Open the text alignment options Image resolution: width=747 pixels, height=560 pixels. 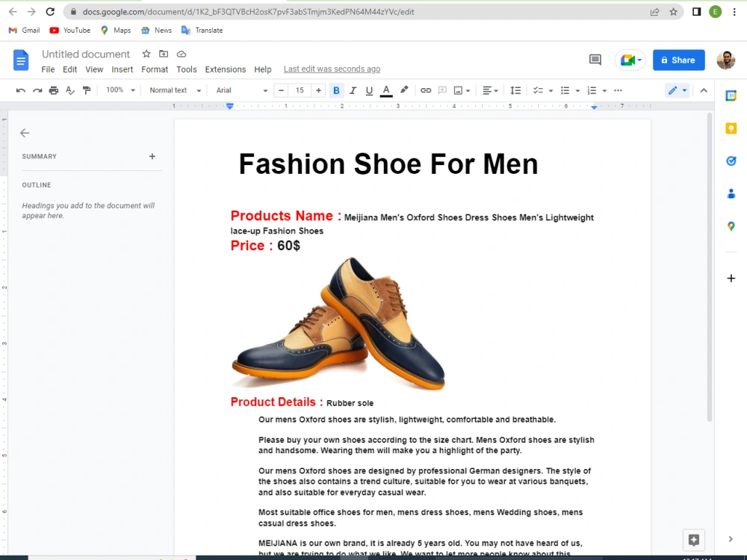point(490,90)
